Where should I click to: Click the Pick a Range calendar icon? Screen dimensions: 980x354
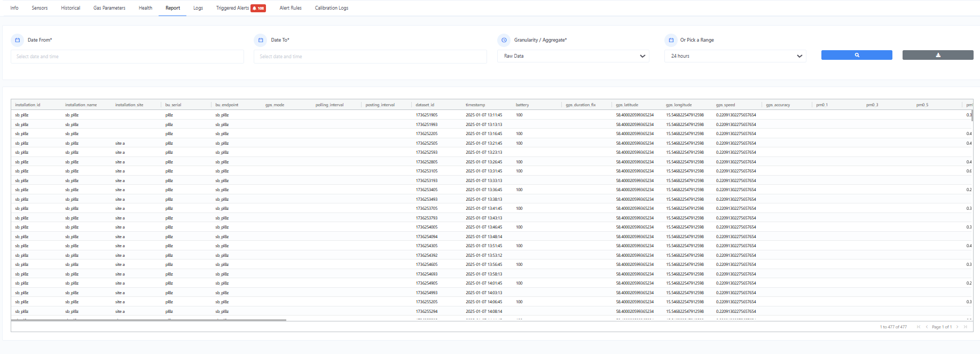click(671, 40)
